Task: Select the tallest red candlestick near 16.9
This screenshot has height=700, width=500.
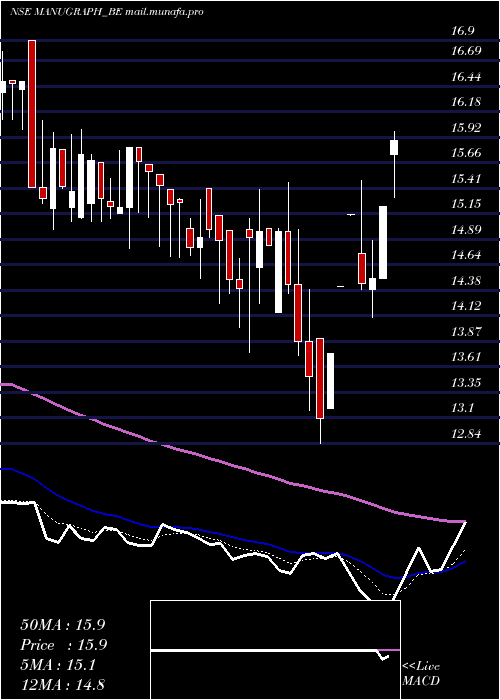Action: 32,114
